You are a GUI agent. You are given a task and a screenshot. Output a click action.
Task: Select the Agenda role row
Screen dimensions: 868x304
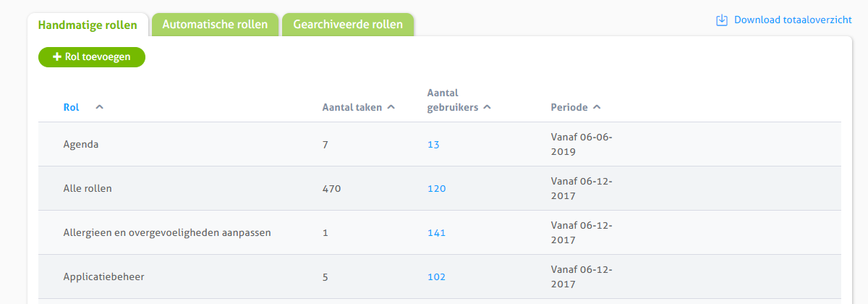coord(440,145)
